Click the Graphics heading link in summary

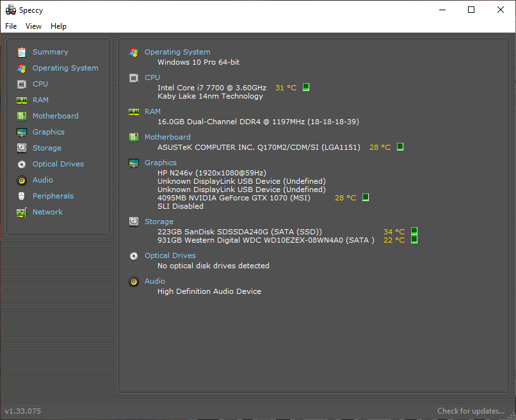coord(160,163)
